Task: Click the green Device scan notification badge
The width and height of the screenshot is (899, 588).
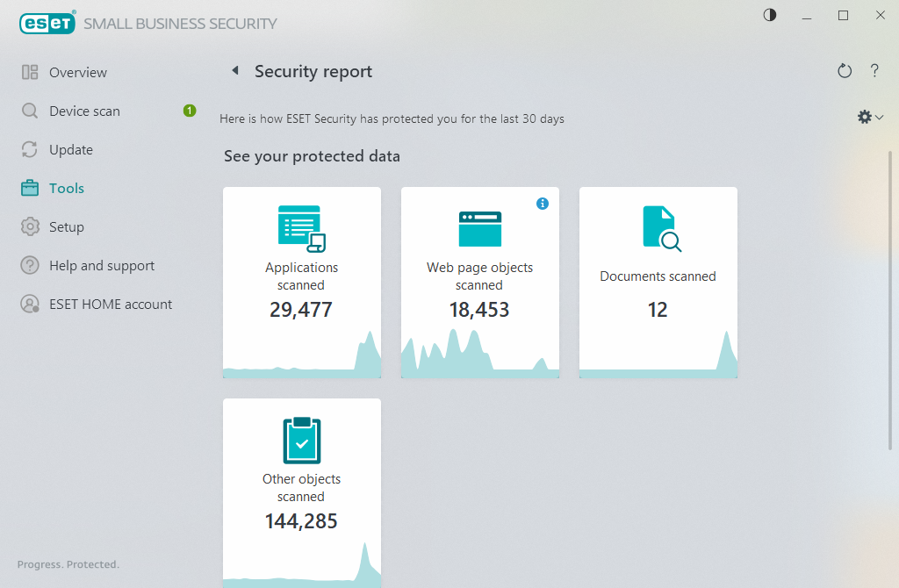Action: [190, 111]
